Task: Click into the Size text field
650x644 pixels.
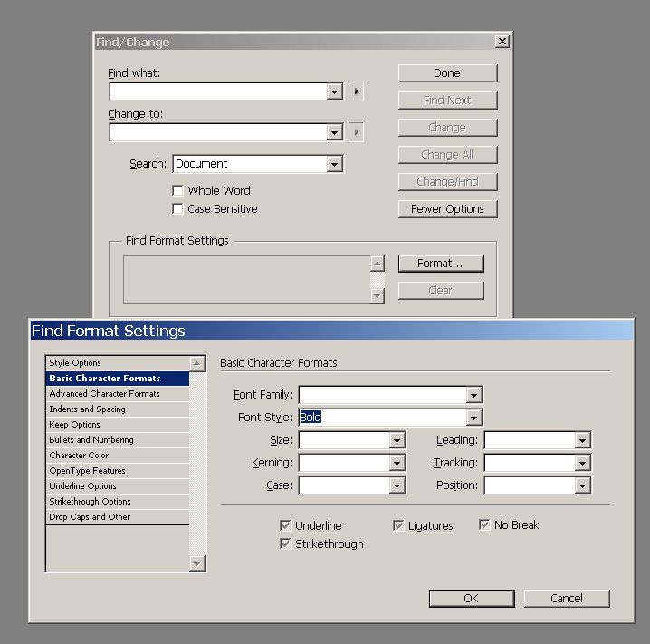Action: (344, 440)
